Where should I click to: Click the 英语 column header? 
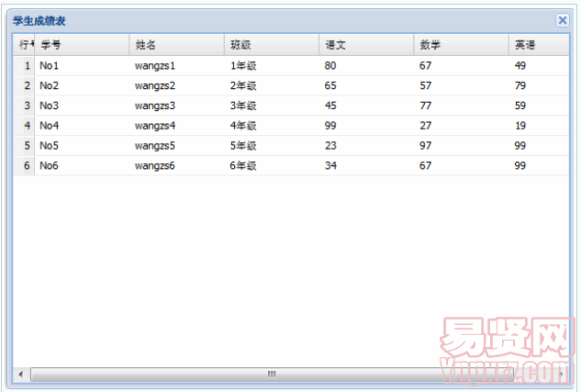[x=537, y=45]
